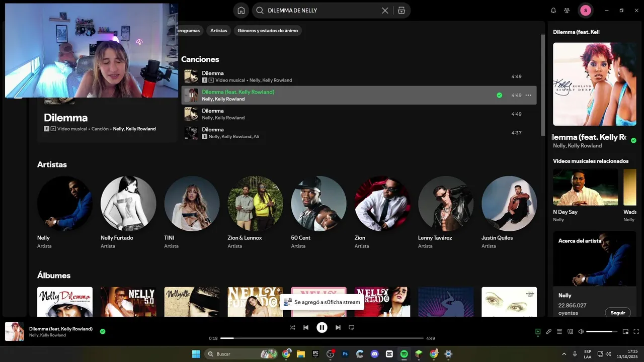
Task: Open the Nelly artist card
Action: pyautogui.click(x=65, y=213)
